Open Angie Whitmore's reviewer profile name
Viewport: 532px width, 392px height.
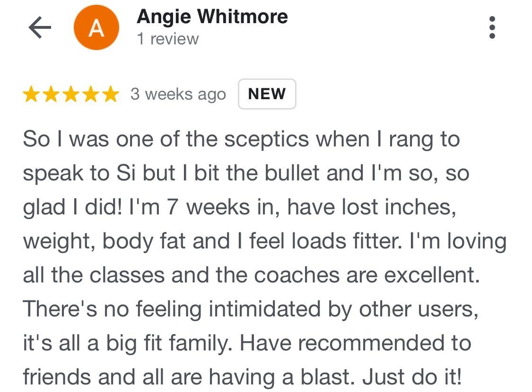click(212, 17)
